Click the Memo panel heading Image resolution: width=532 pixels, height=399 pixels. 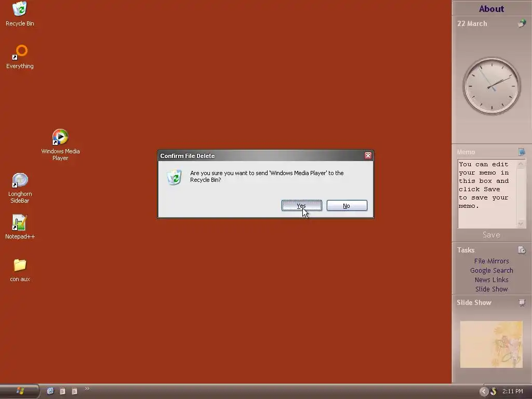pyautogui.click(x=466, y=152)
